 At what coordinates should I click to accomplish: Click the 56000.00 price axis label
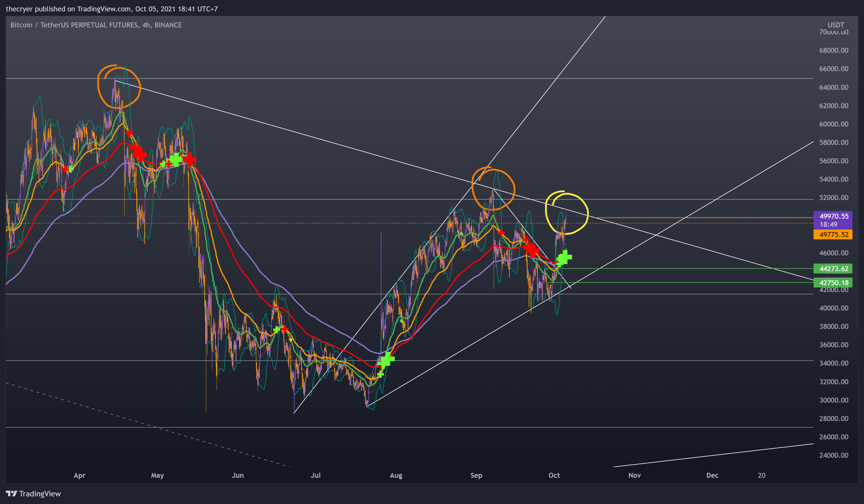tap(834, 161)
